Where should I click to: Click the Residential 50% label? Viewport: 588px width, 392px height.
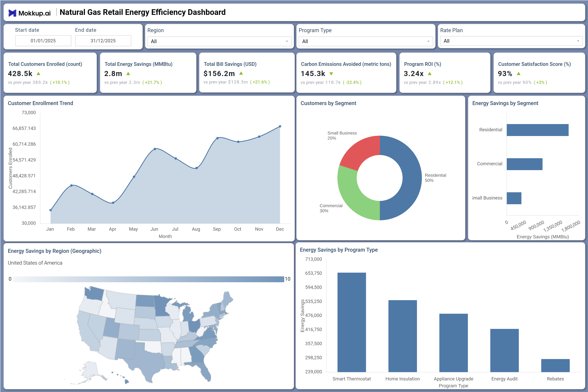click(436, 178)
